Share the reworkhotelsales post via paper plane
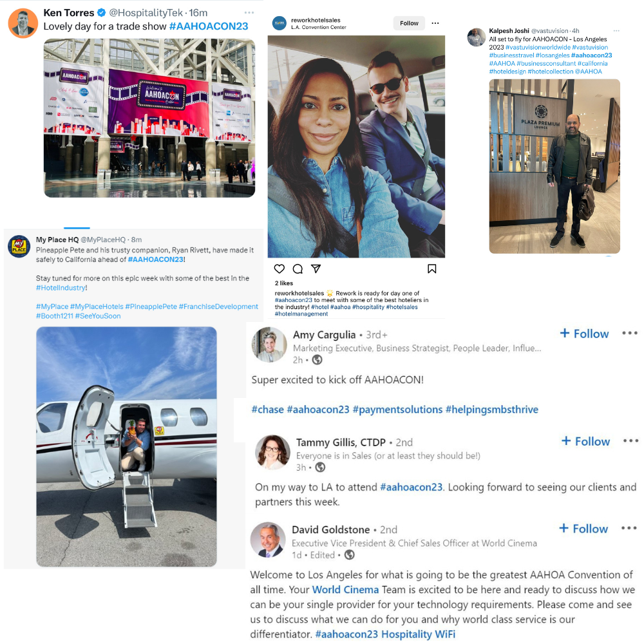The image size is (644, 644). (x=316, y=269)
